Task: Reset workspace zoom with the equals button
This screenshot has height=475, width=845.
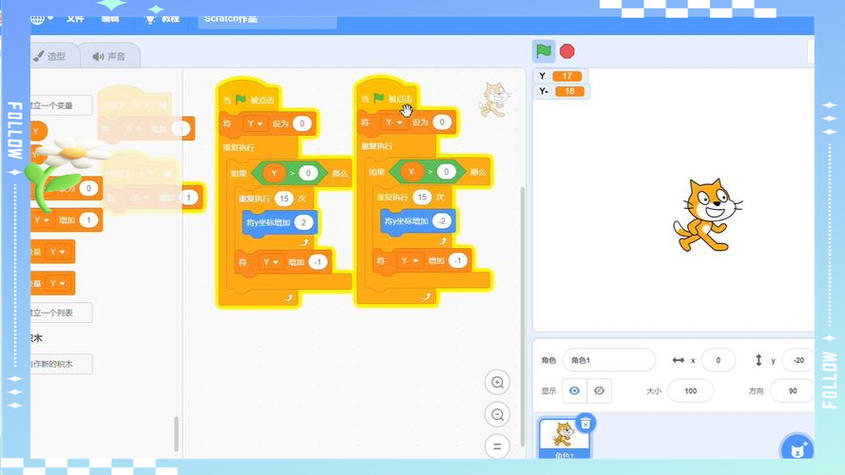Action: coord(497,446)
